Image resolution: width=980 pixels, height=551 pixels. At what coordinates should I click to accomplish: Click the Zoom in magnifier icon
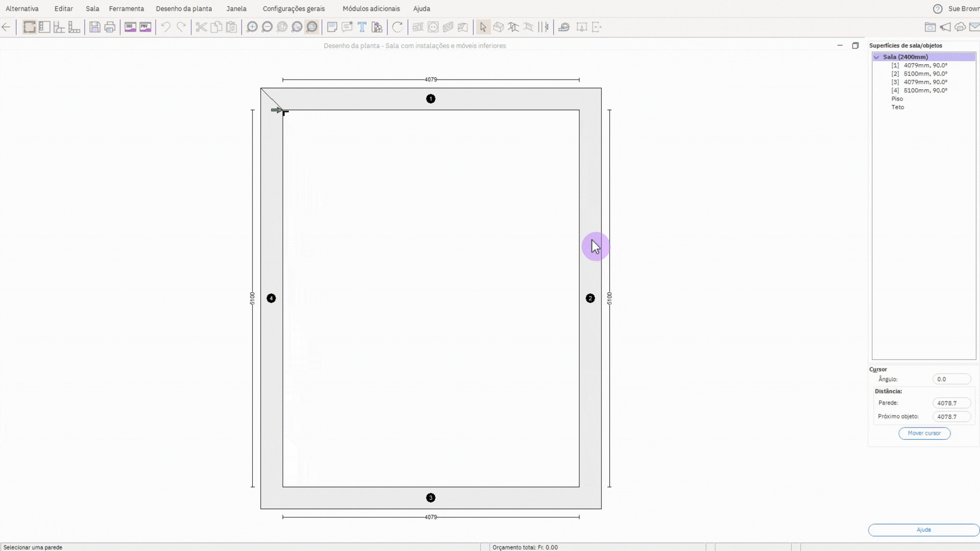pos(252,27)
